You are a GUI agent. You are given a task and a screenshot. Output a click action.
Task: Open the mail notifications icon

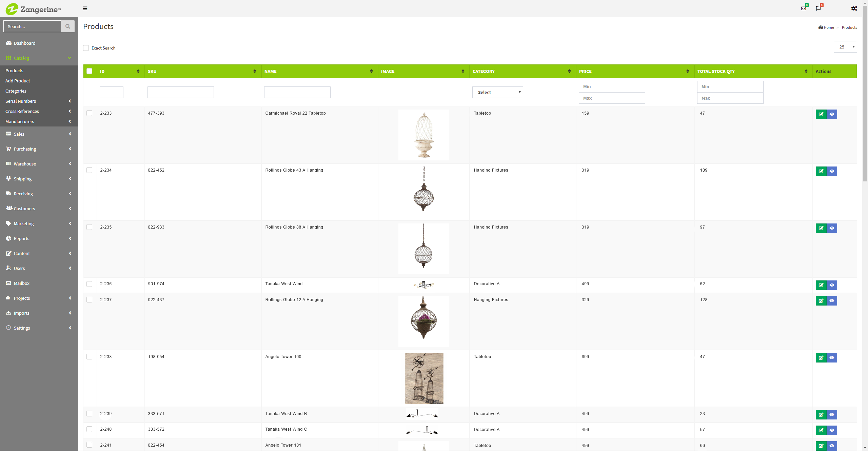point(803,8)
